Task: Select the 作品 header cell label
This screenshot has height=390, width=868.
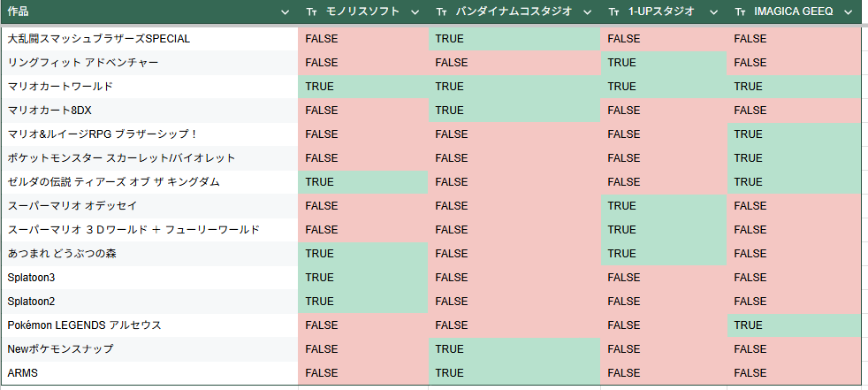Action: tap(19, 11)
